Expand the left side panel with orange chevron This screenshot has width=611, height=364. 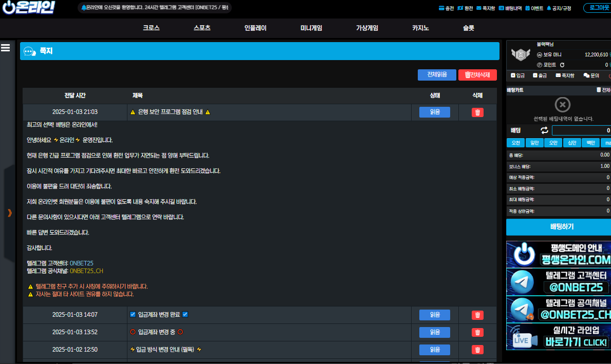9,213
